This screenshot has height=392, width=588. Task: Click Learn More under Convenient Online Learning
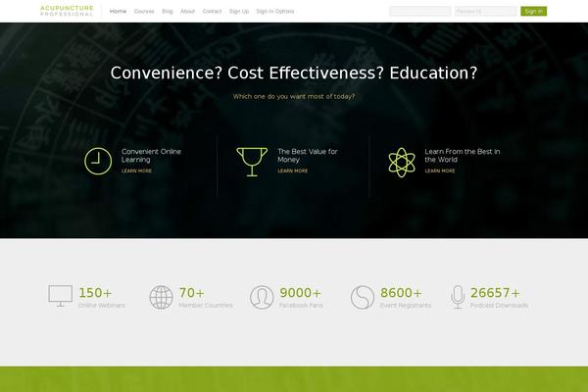[136, 171]
